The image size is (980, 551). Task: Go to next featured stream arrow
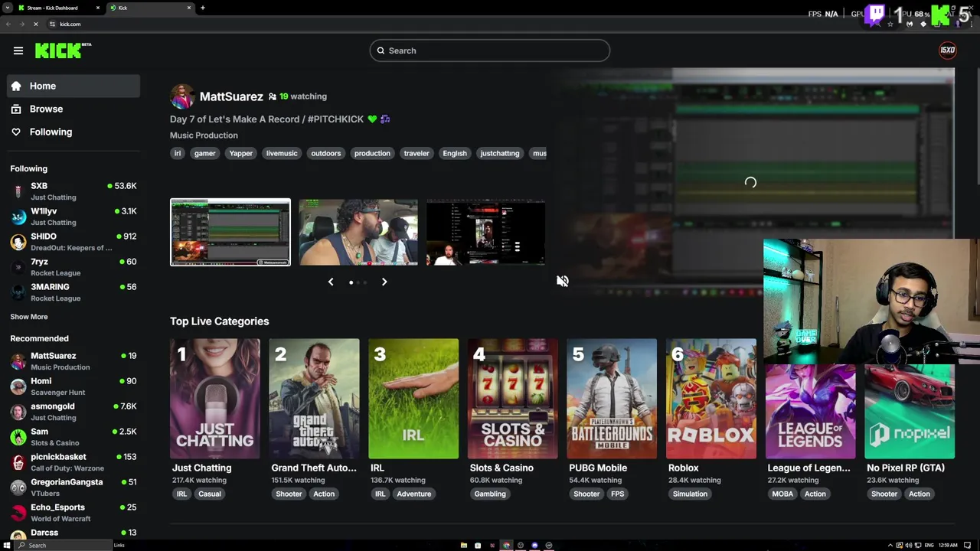point(384,282)
